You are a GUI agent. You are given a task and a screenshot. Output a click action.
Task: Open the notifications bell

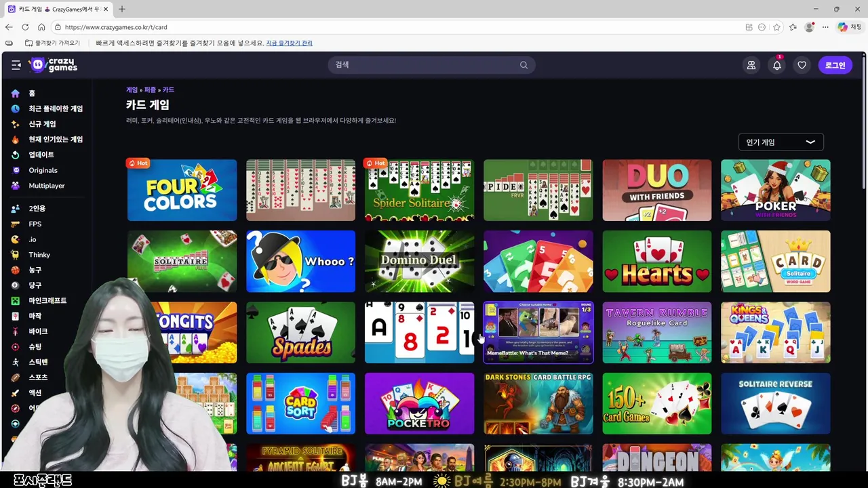(x=776, y=65)
